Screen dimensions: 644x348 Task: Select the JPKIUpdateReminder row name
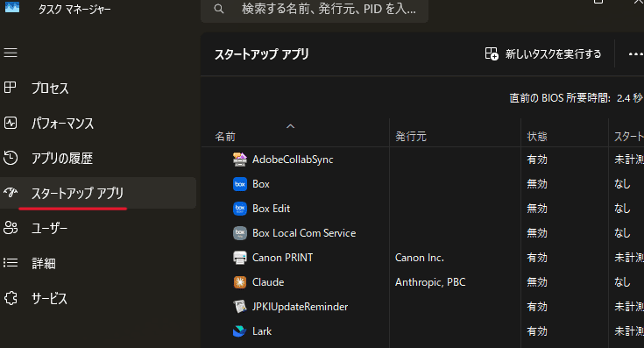pyautogui.click(x=300, y=307)
